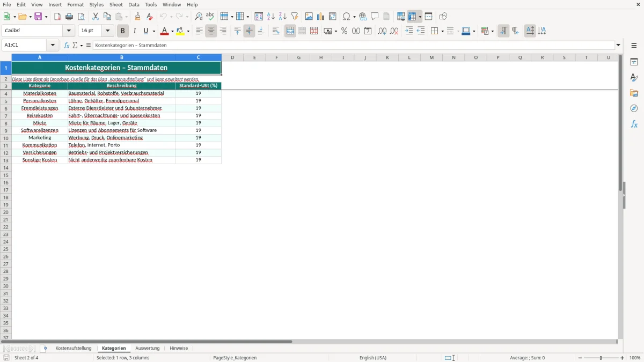Open background color dropdown arrow
This screenshot has height=362, width=644.
click(188, 31)
